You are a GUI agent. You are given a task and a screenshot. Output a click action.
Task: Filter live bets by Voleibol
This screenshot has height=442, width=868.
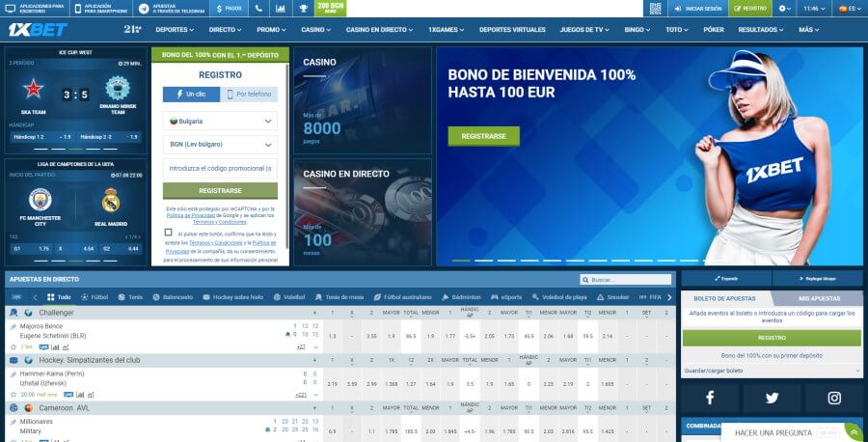pos(289,297)
